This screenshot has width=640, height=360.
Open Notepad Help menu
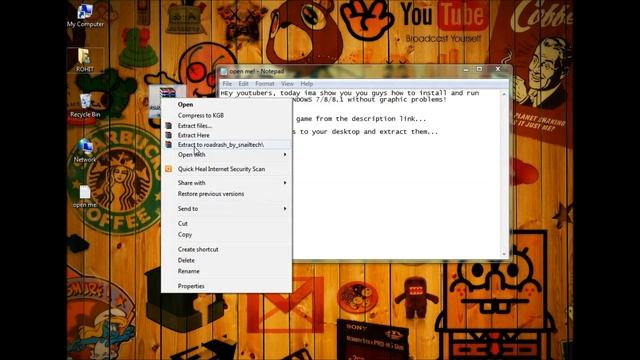(307, 84)
